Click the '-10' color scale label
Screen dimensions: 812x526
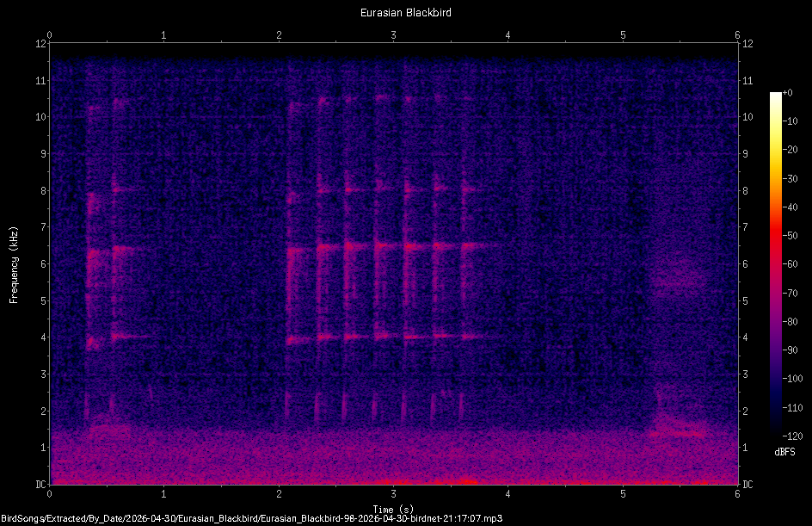point(790,121)
